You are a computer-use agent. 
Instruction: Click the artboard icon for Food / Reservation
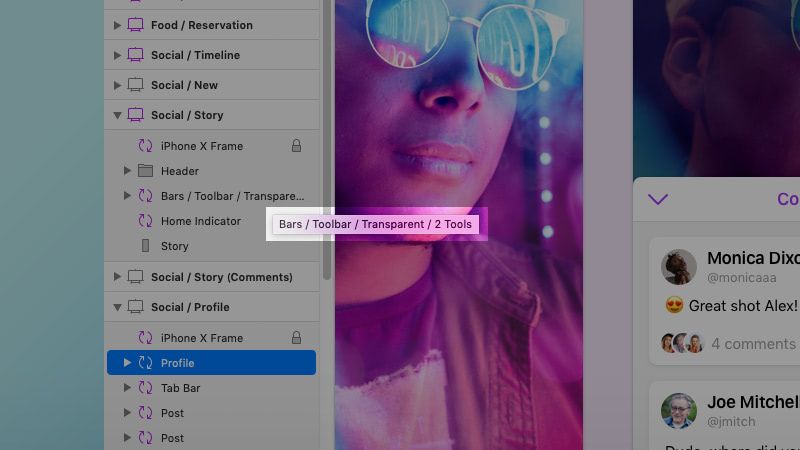135,24
